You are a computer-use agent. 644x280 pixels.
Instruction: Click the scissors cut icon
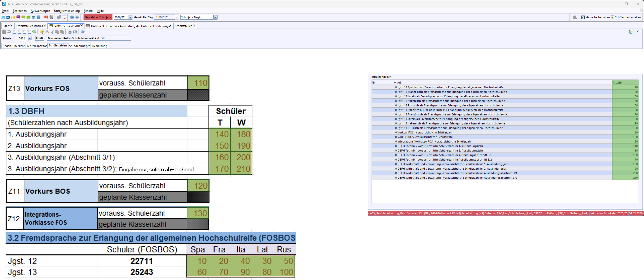(52, 32)
